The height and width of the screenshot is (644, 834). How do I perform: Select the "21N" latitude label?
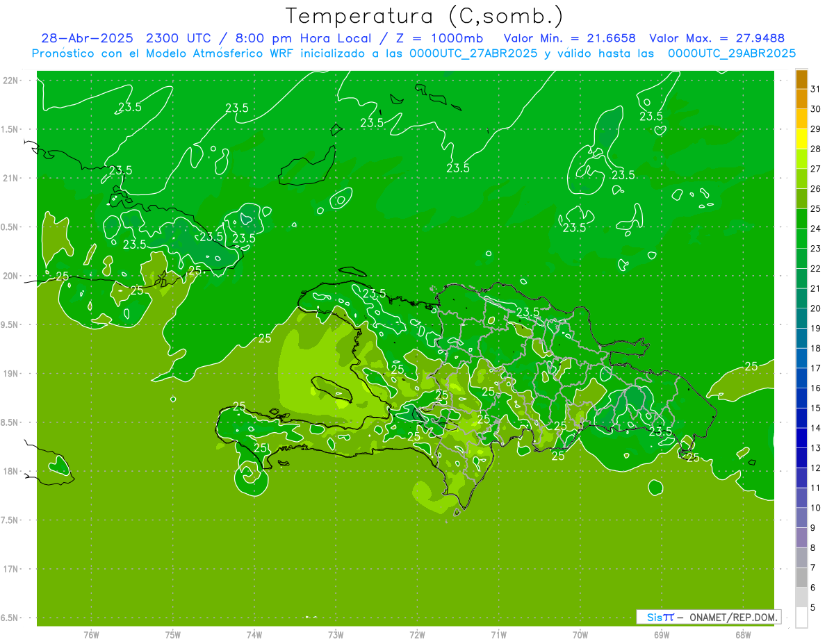click(x=10, y=178)
